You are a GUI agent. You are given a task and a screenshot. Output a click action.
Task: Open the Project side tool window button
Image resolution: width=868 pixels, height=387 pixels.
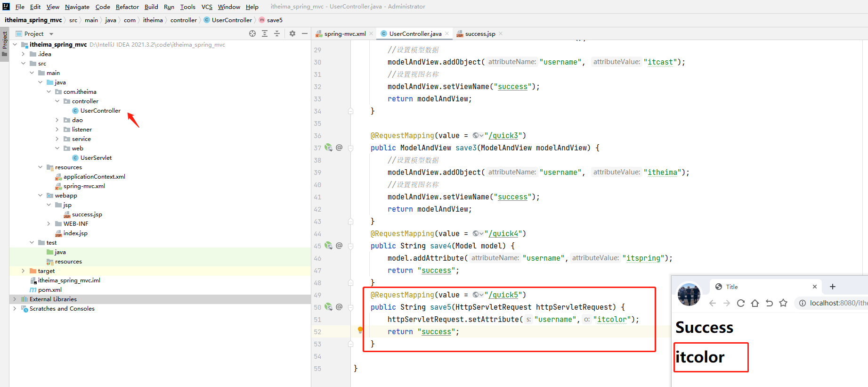point(5,43)
